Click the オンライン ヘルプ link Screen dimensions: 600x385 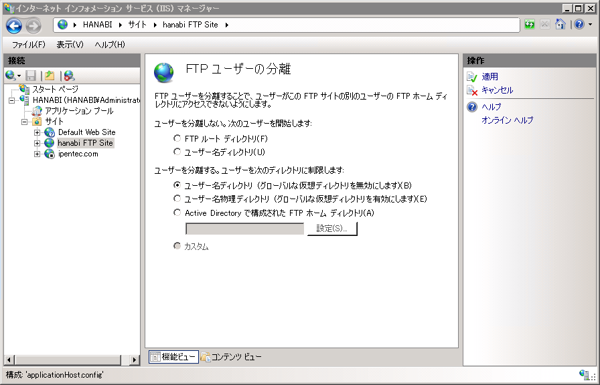click(507, 120)
